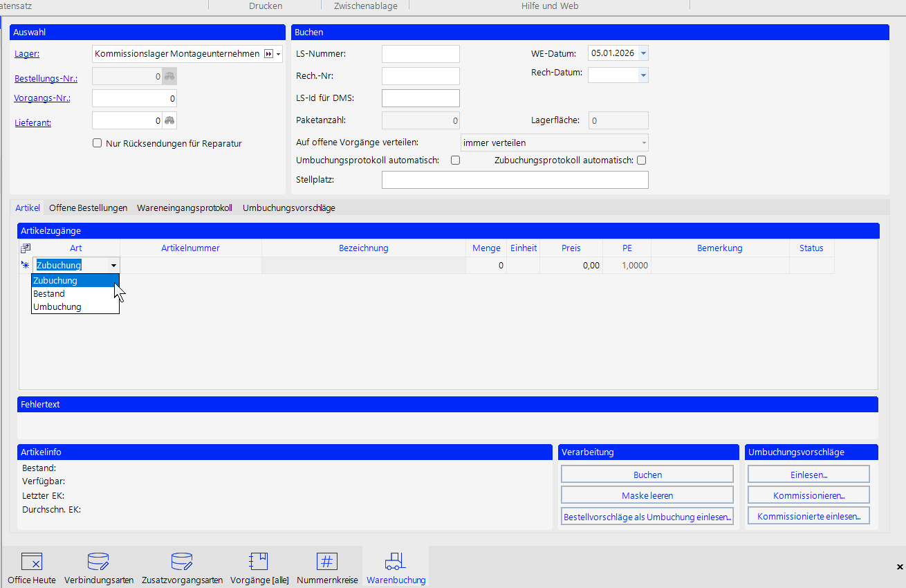Click the Bestellungs-Nr. link label
Screen dimensions: 906x588
click(x=46, y=79)
